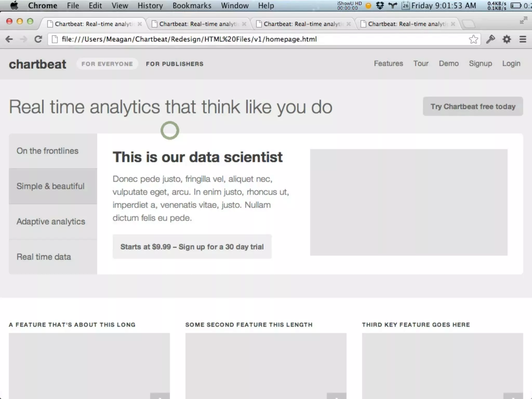Reload the page with refresh icon
532x399 pixels.
tap(38, 39)
